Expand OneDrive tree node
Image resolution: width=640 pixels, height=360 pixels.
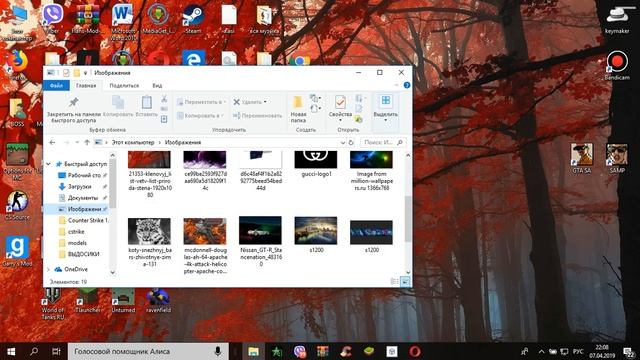click(49, 269)
